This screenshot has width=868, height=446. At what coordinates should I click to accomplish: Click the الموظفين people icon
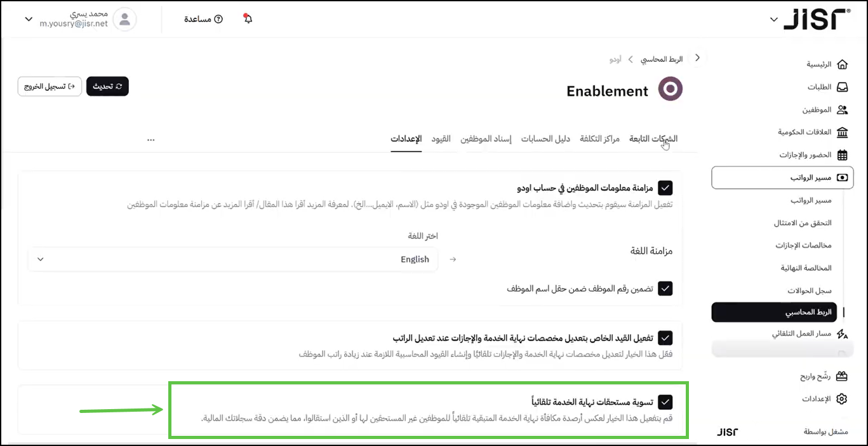[x=842, y=110]
